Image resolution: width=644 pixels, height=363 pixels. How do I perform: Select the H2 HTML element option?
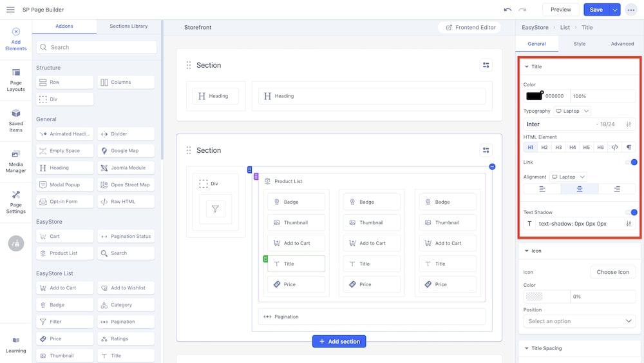point(544,148)
